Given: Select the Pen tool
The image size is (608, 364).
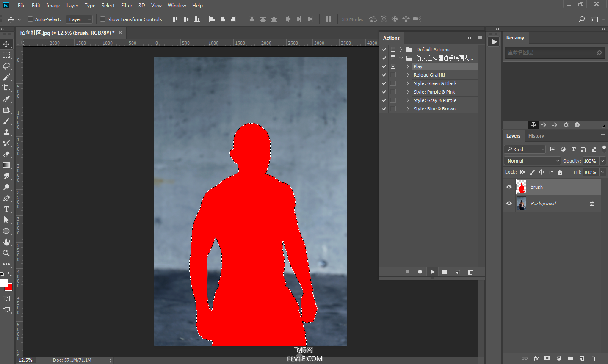Looking at the screenshot, I should (6, 198).
